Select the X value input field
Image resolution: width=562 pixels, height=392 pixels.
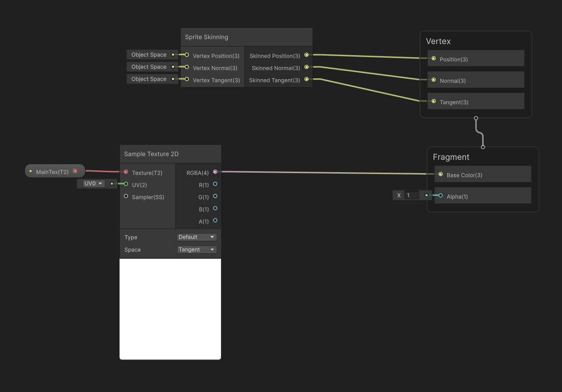(411, 195)
